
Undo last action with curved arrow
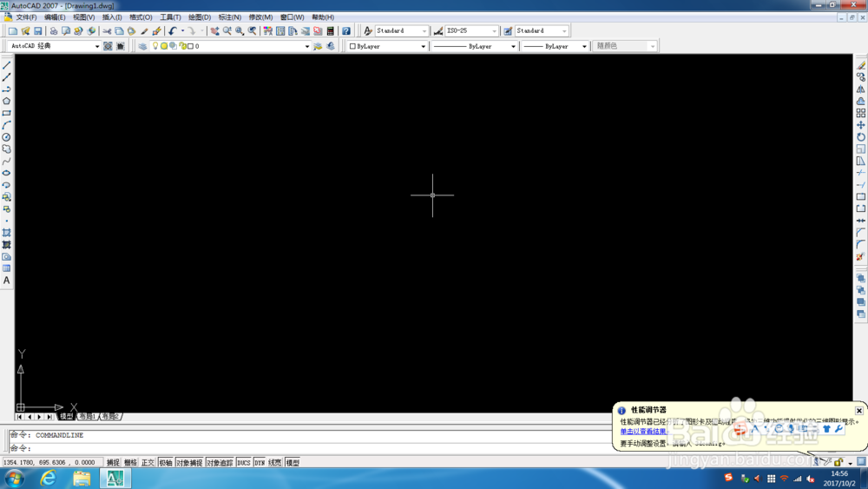173,31
